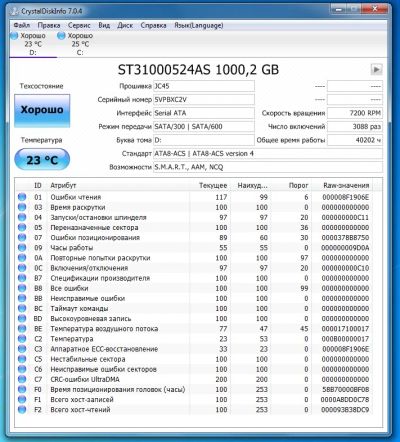This screenshot has width=400, height=442.
Task: Open the Справка menu
Action: [x=153, y=25]
